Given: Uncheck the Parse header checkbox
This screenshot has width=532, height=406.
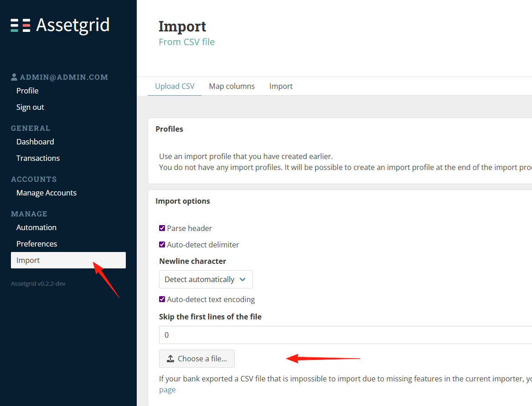Looking at the screenshot, I should (x=162, y=228).
